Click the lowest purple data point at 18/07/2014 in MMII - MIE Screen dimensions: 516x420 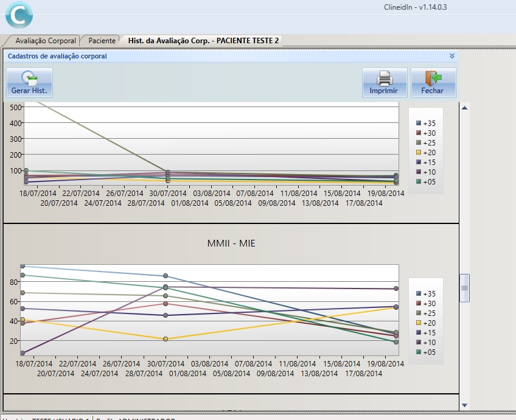23,353
